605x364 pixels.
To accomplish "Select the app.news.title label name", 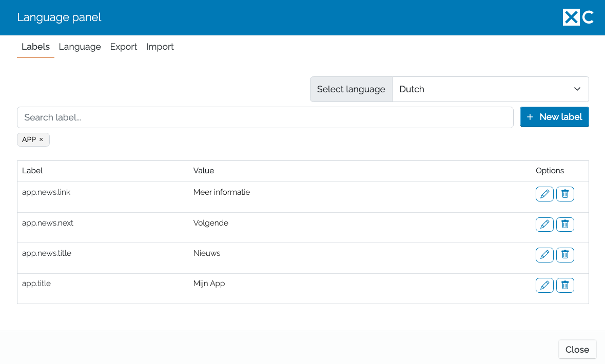I will 47,253.
